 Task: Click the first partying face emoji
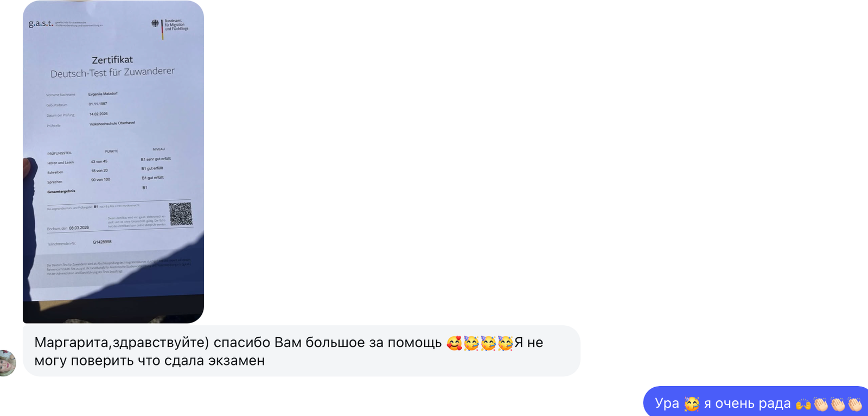[471, 343]
